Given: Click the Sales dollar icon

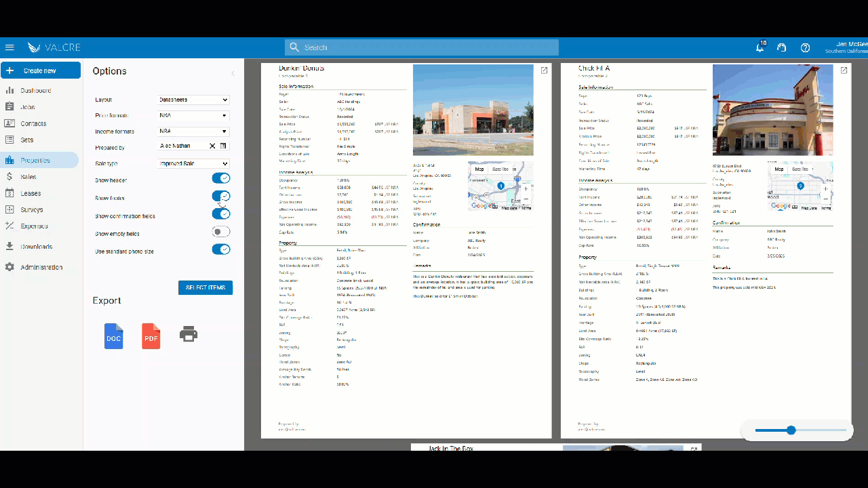Looking at the screenshot, I should point(9,176).
